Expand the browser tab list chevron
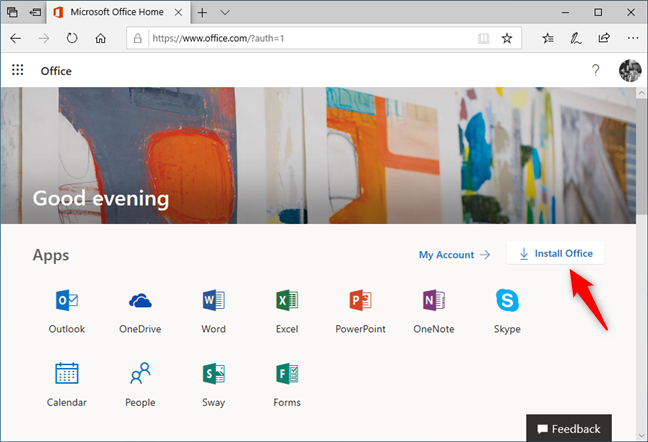 coord(225,12)
